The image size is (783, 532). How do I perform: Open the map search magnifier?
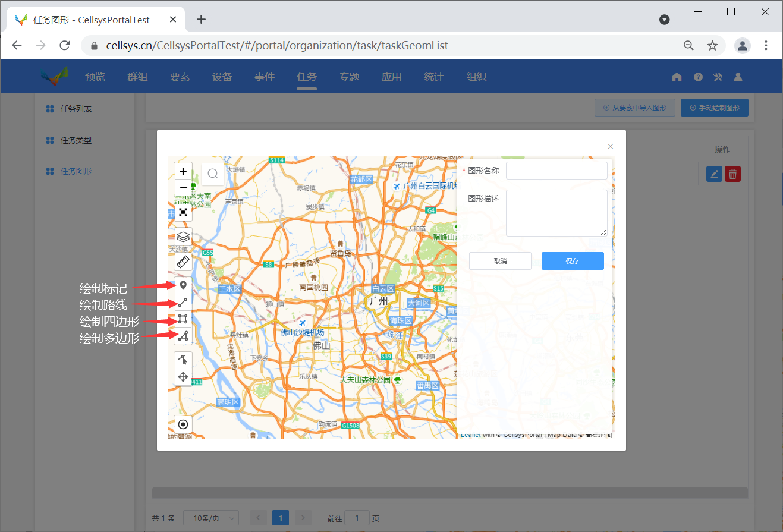pyautogui.click(x=213, y=174)
